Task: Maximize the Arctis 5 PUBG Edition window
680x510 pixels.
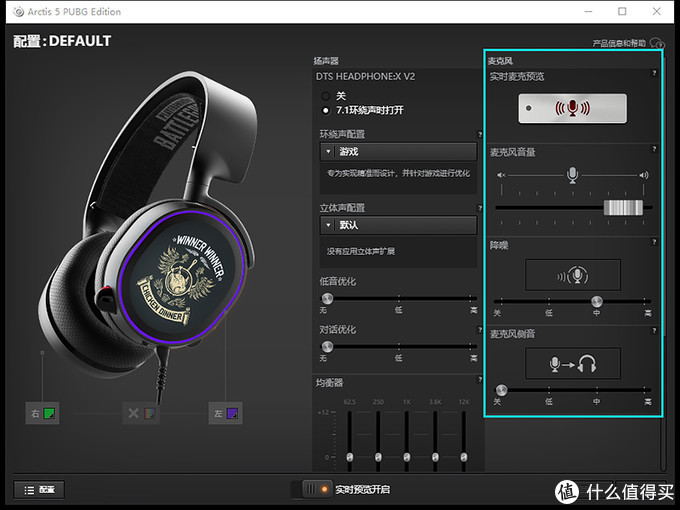Action: pyautogui.click(x=622, y=12)
